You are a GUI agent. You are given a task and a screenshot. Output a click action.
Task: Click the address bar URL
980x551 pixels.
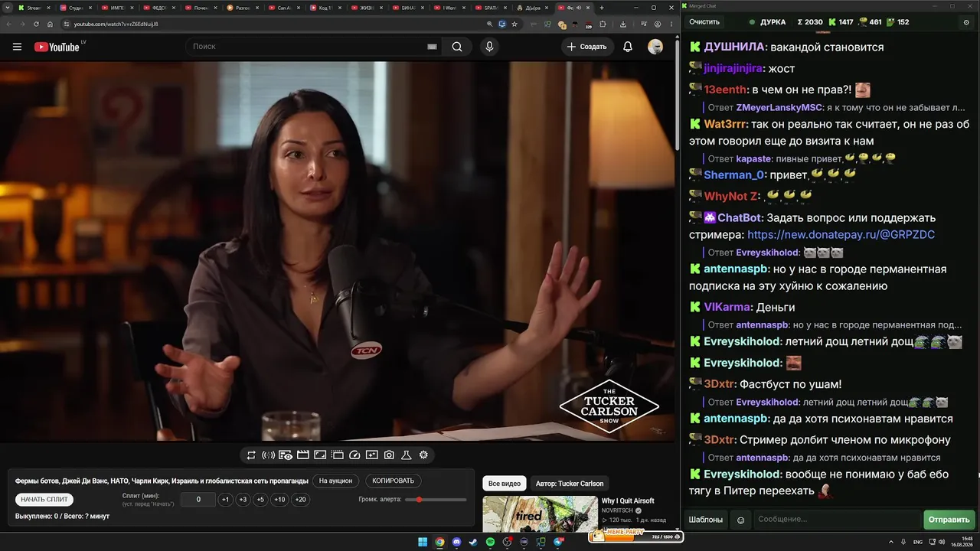point(116,24)
